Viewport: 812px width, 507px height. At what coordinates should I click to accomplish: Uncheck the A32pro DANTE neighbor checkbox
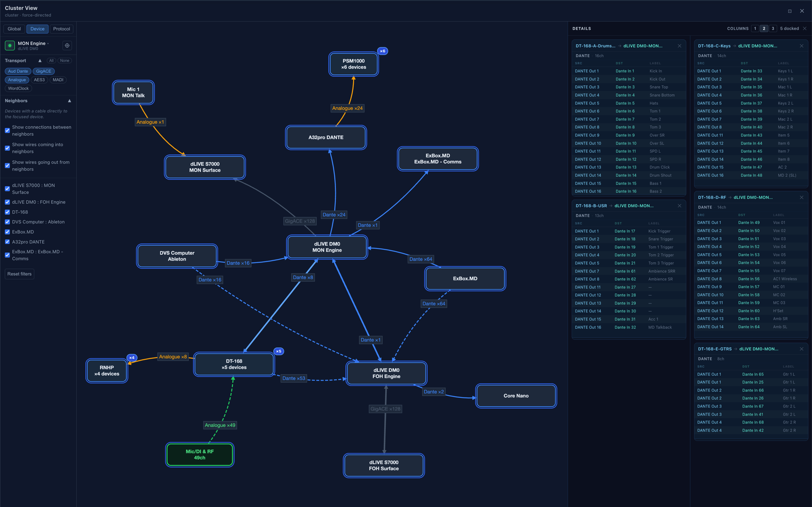[x=7, y=242]
